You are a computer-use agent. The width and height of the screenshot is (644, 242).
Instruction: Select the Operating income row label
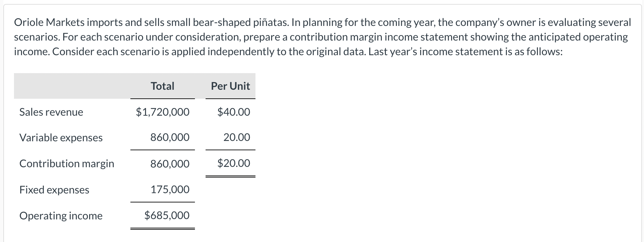pyautogui.click(x=61, y=216)
